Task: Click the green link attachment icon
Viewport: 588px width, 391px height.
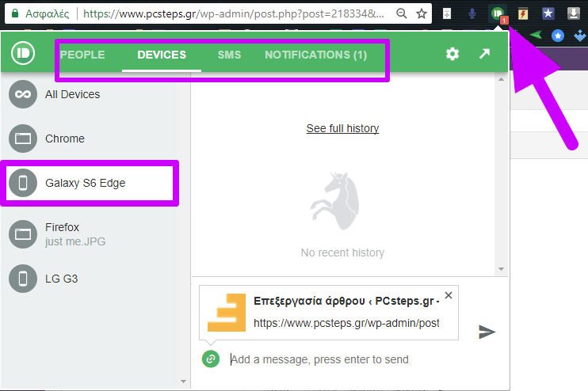Action: tap(211, 359)
